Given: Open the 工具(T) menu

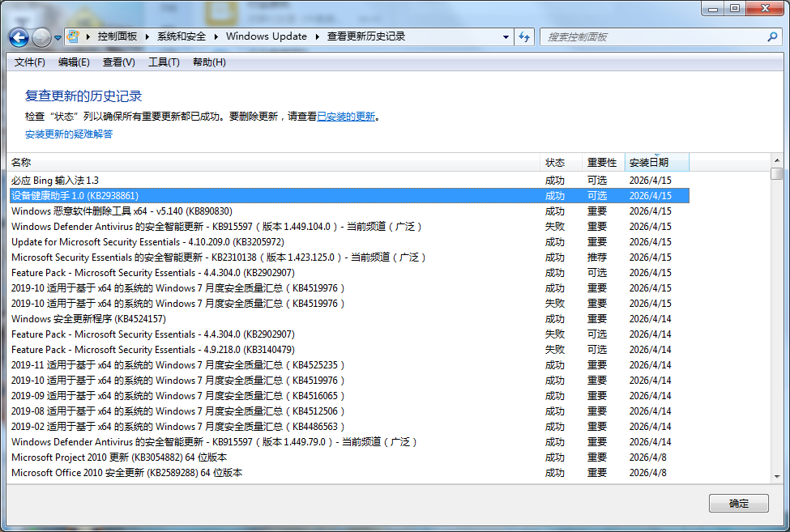Looking at the screenshot, I should 164,62.
